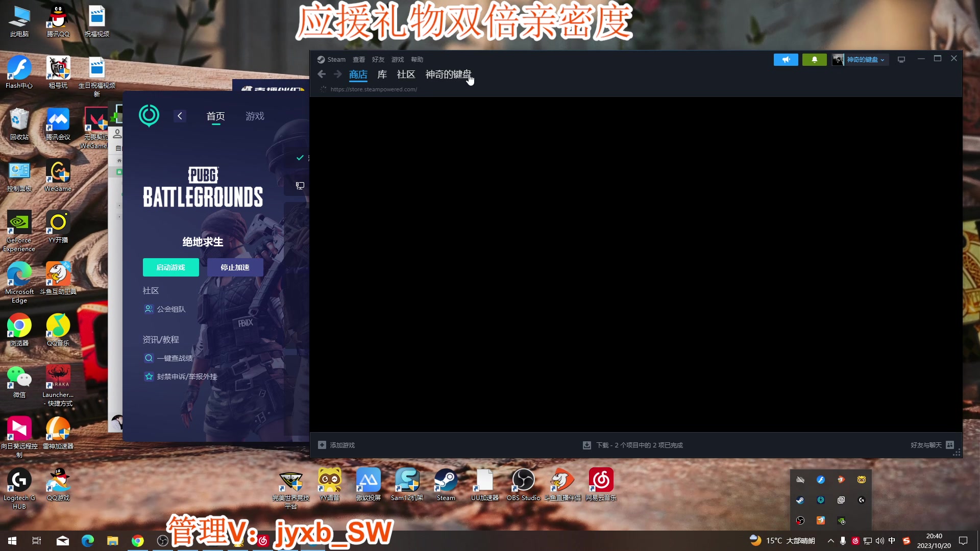Open the Windows Start menu
Viewport: 980px width, 551px height.
12,541
